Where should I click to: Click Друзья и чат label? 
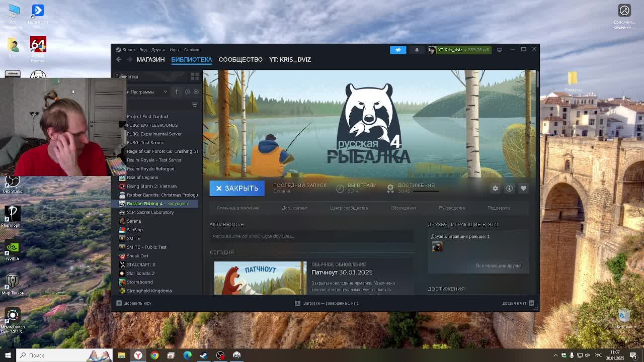[x=514, y=303]
